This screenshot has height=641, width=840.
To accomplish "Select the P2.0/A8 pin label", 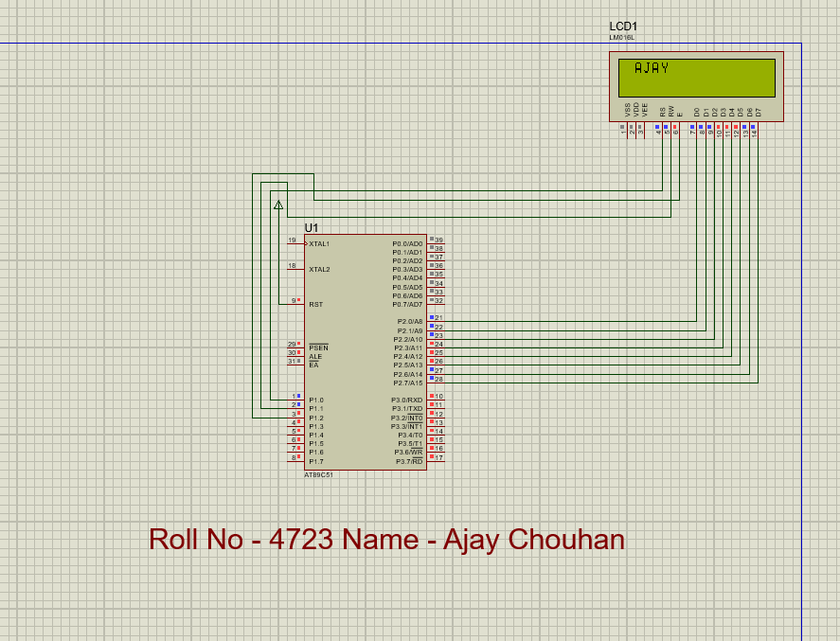I will pyautogui.click(x=410, y=321).
